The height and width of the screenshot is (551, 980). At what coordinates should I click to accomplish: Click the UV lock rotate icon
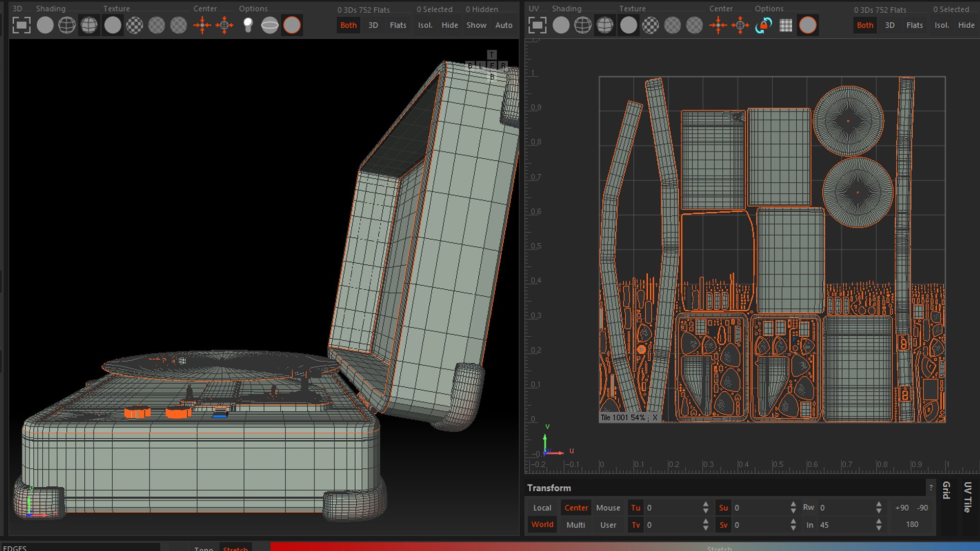point(764,25)
